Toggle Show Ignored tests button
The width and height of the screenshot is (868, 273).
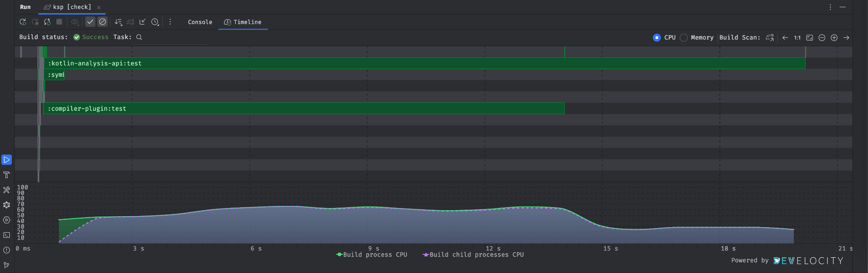(103, 22)
